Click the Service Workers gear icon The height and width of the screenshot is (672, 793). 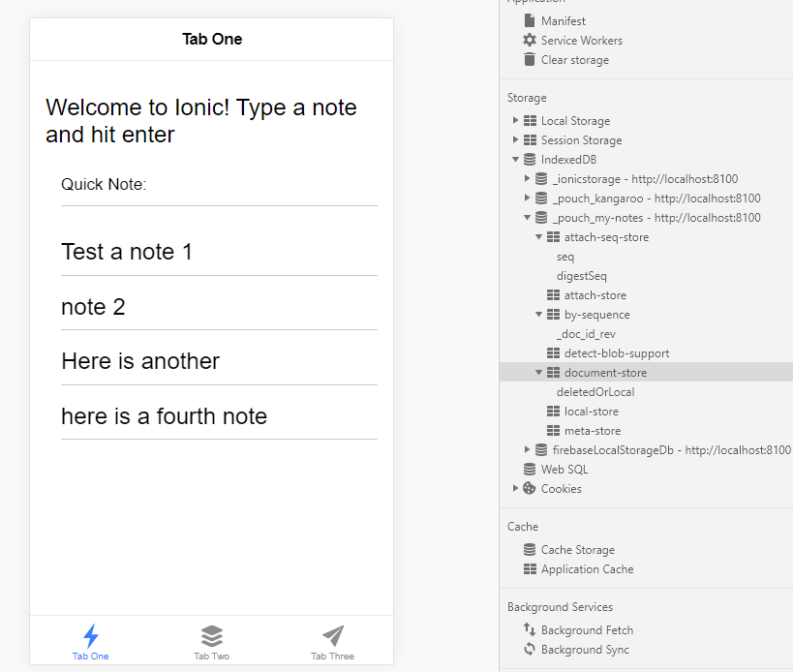click(530, 40)
